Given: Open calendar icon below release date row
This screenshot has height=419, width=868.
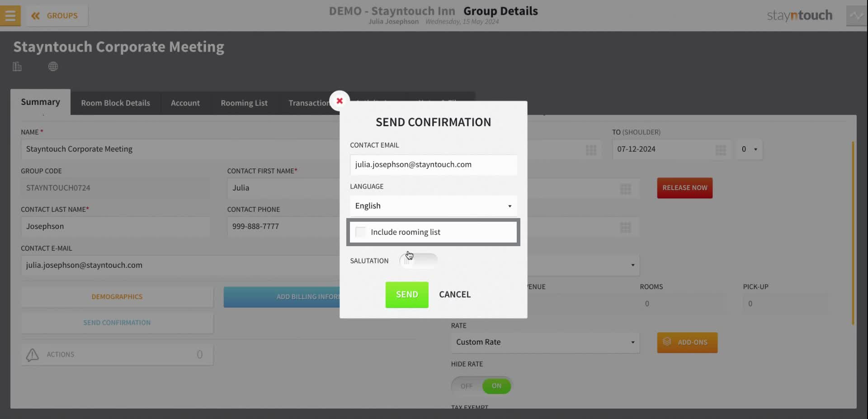Looking at the screenshot, I should [x=626, y=227].
